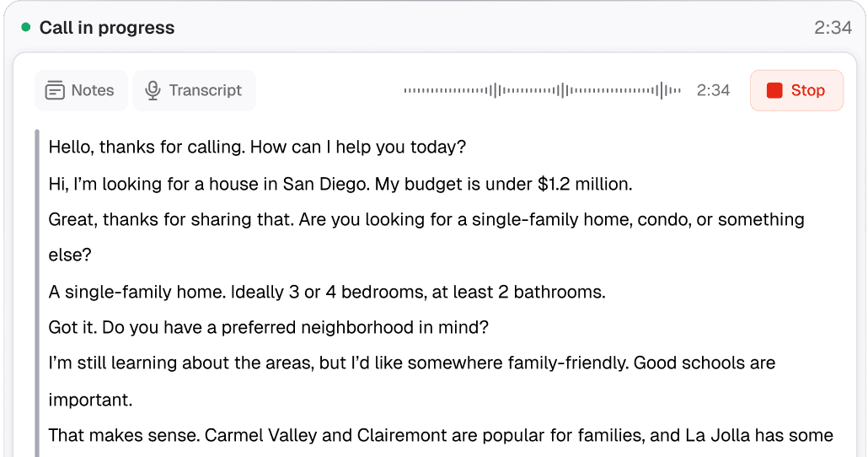Viewport: 868px width, 457px height.
Task: Select the "Hello, thanks for calling" greeting line
Action: click(257, 147)
